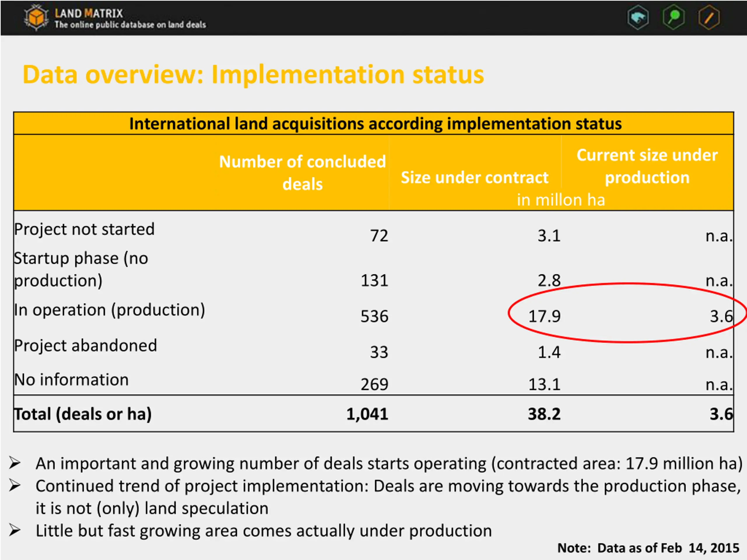
Task: Click the total deals value 1,041
Action: [367, 414]
